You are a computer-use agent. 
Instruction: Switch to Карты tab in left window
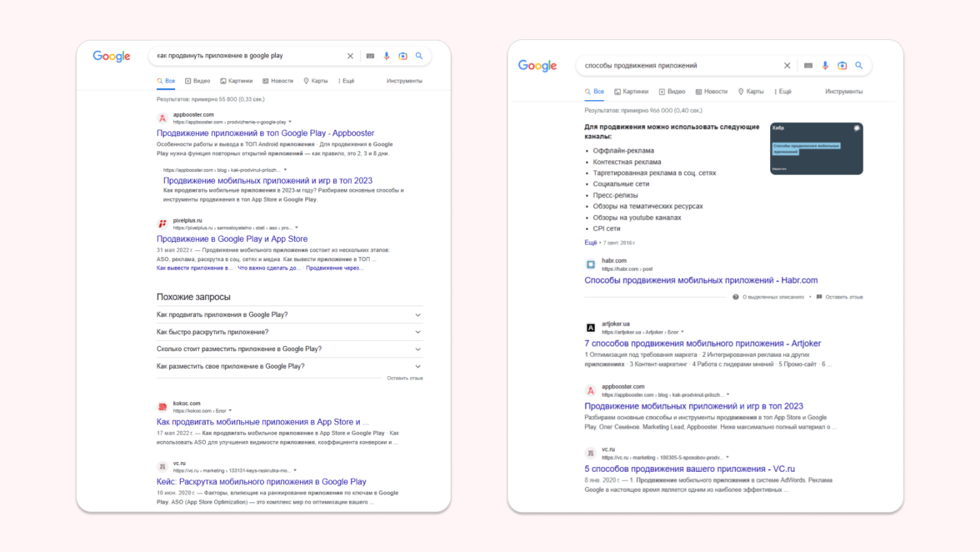pos(316,81)
